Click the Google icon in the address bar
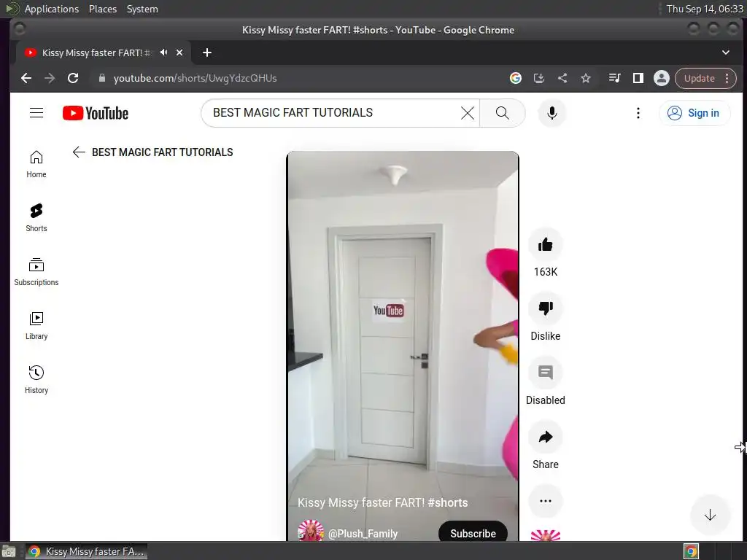Screen dimensions: 747x560 (x=516, y=78)
